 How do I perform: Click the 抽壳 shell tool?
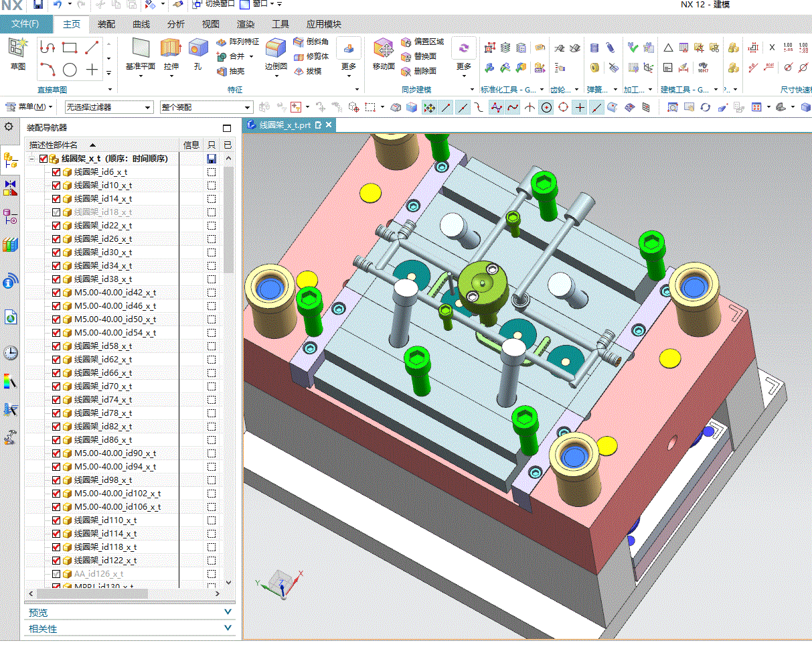[231, 71]
